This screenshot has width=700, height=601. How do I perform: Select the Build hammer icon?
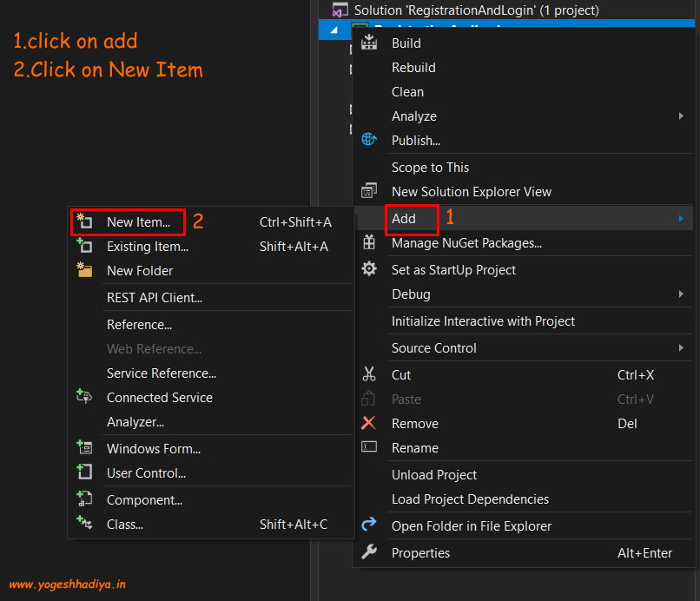pos(369,43)
